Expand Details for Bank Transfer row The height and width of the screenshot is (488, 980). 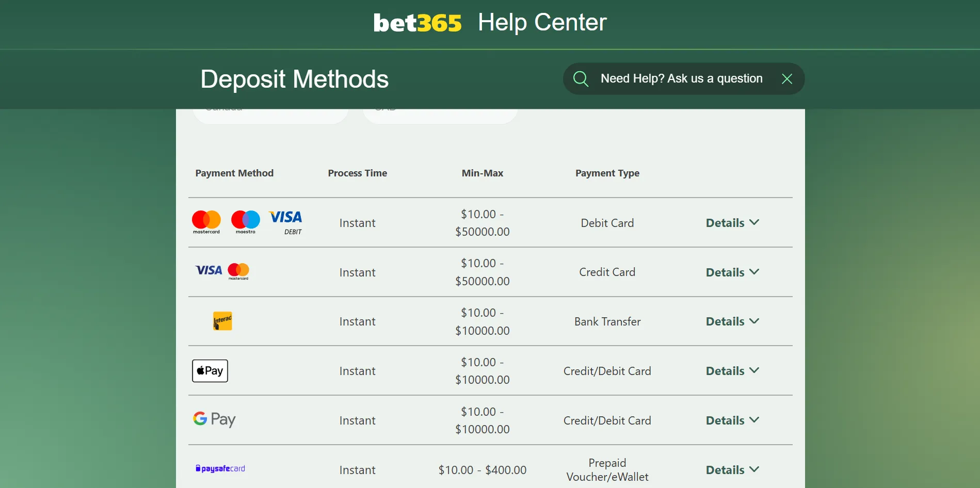tap(732, 321)
